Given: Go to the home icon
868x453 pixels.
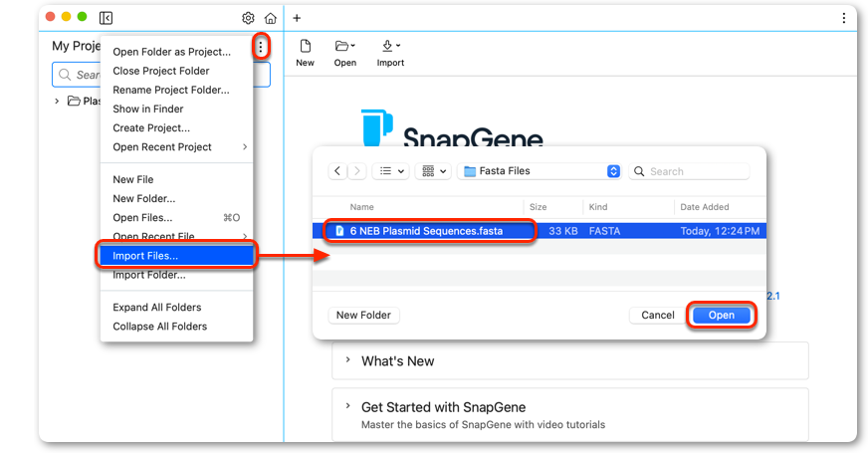Looking at the screenshot, I should (270, 18).
